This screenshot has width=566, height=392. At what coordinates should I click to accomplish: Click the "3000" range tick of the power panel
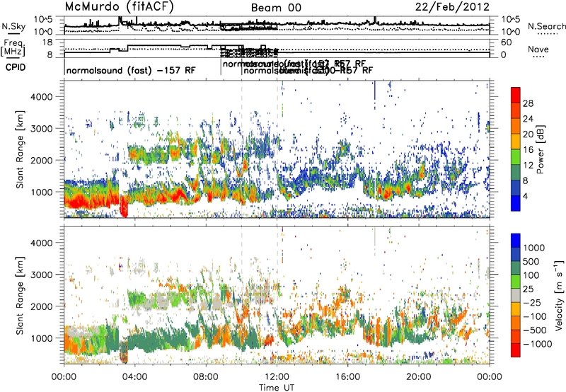point(41,129)
